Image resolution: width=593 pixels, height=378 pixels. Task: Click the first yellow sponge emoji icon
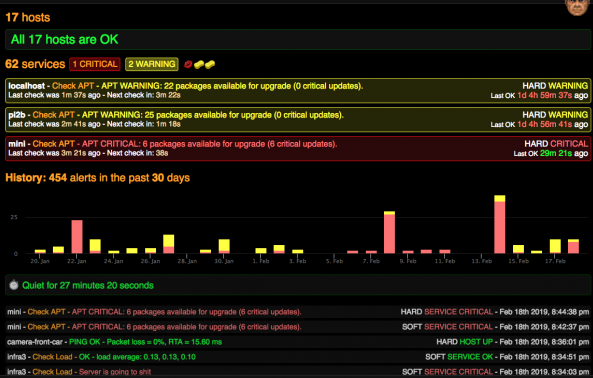pos(199,65)
